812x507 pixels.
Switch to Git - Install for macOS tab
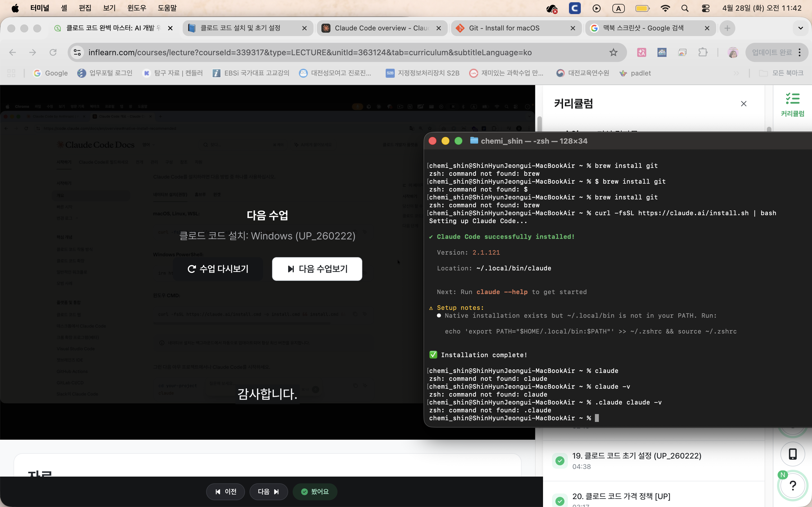click(x=504, y=28)
